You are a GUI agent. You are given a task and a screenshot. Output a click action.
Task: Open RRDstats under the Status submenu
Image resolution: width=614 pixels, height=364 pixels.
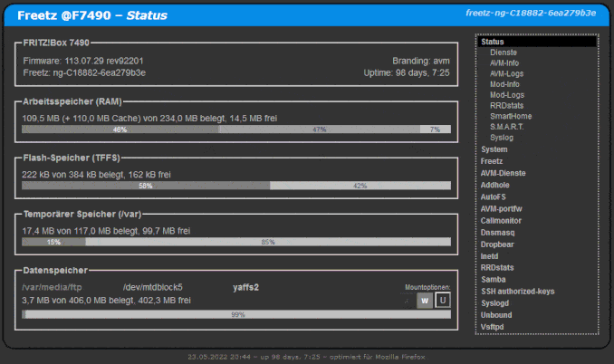pos(507,105)
